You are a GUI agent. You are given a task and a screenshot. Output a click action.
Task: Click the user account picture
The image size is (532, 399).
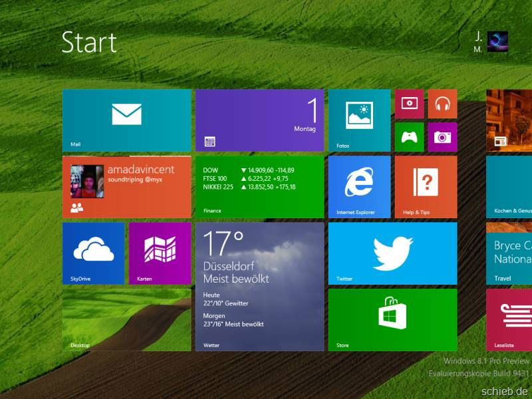point(497,41)
